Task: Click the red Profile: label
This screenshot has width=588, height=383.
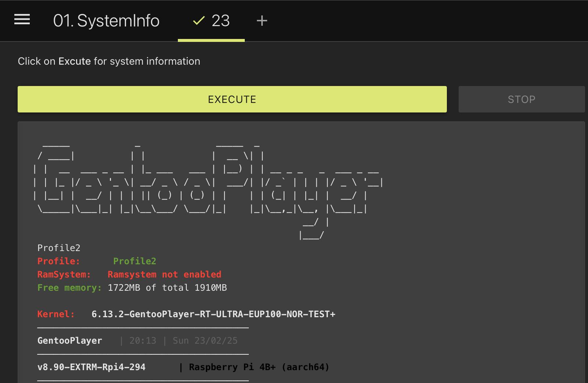Action: [59, 261]
